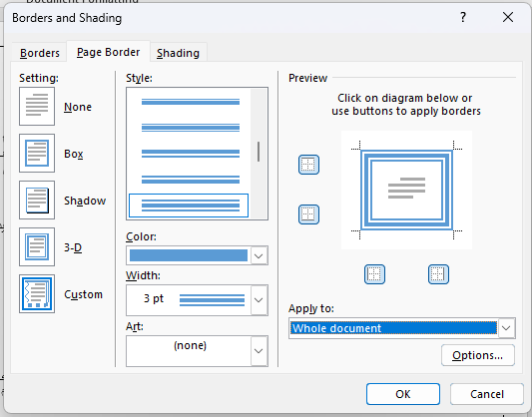Click the Cancel button
Image resolution: width=532 pixels, height=417 pixels.
coord(487,394)
